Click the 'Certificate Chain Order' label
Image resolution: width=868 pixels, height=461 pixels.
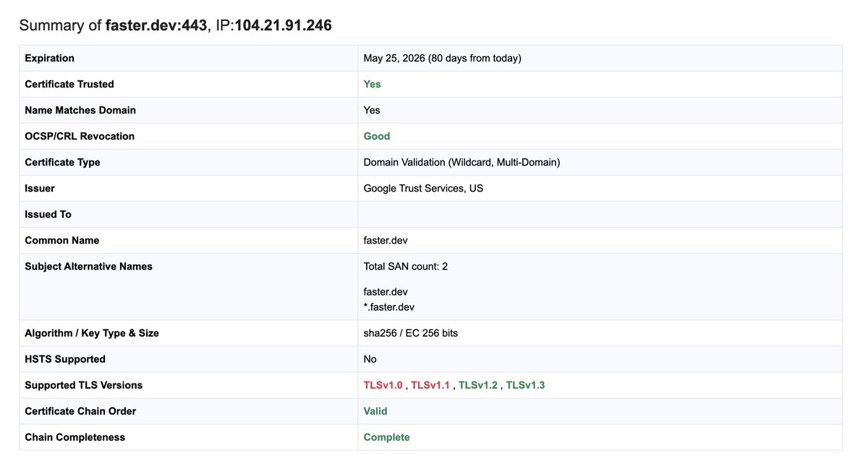(x=80, y=411)
